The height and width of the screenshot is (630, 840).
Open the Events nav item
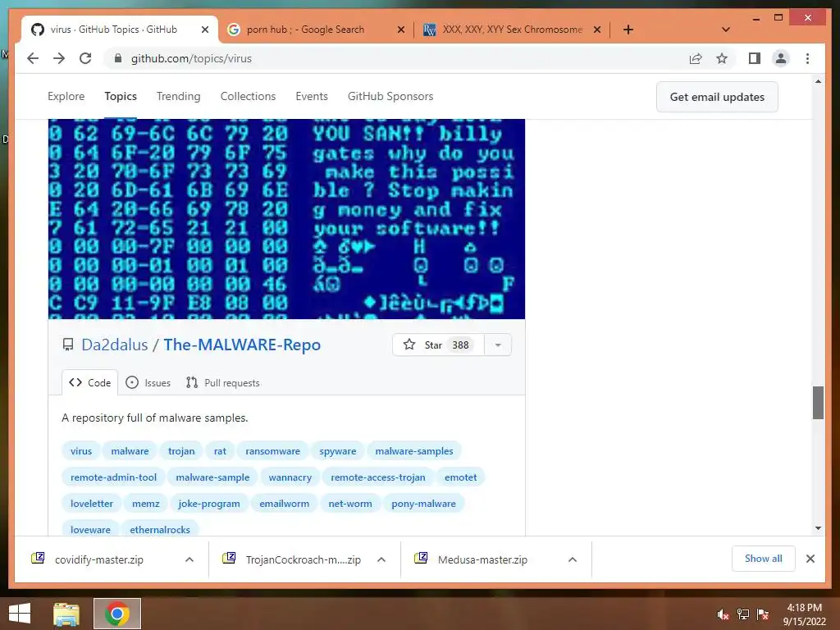tap(311, 97)
